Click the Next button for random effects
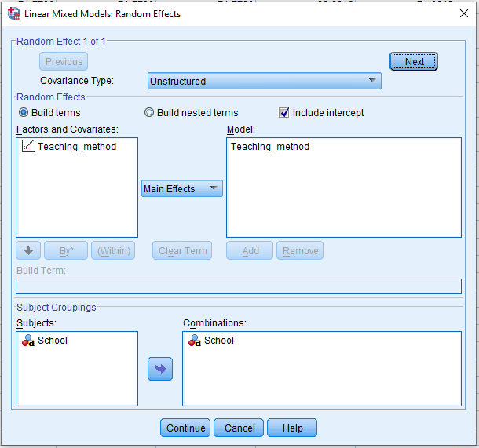 (x=414, y=62)
